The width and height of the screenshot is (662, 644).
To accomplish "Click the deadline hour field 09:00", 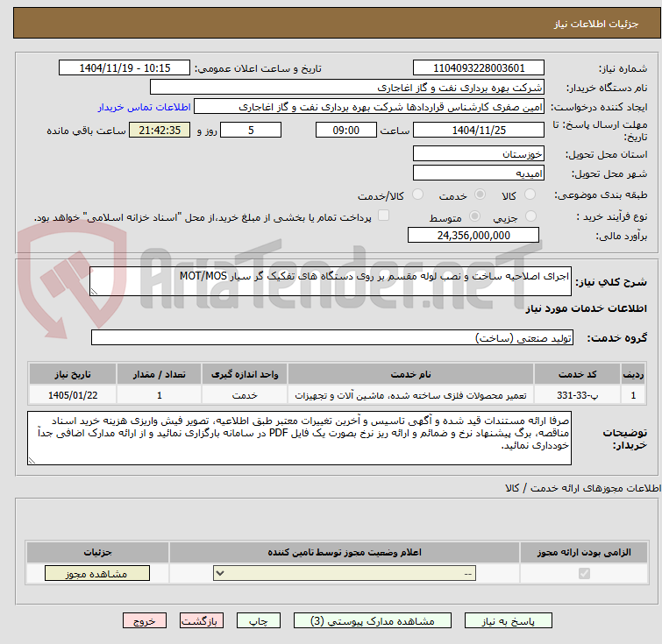I will [x=346, y=130].
